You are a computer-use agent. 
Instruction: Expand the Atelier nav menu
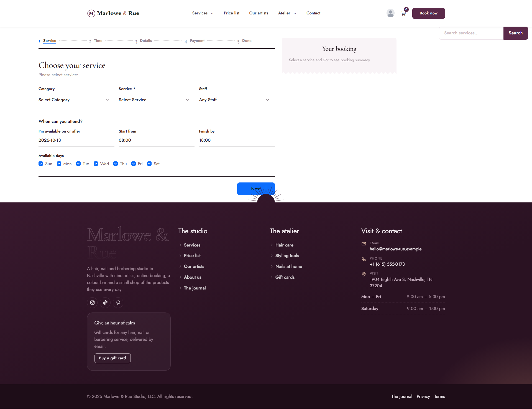[x=287, y=13]
